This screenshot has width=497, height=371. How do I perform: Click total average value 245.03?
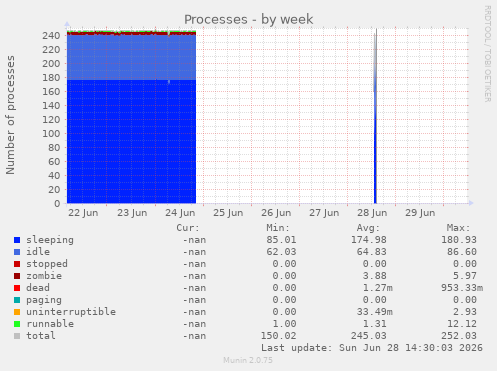pos(369,336)
